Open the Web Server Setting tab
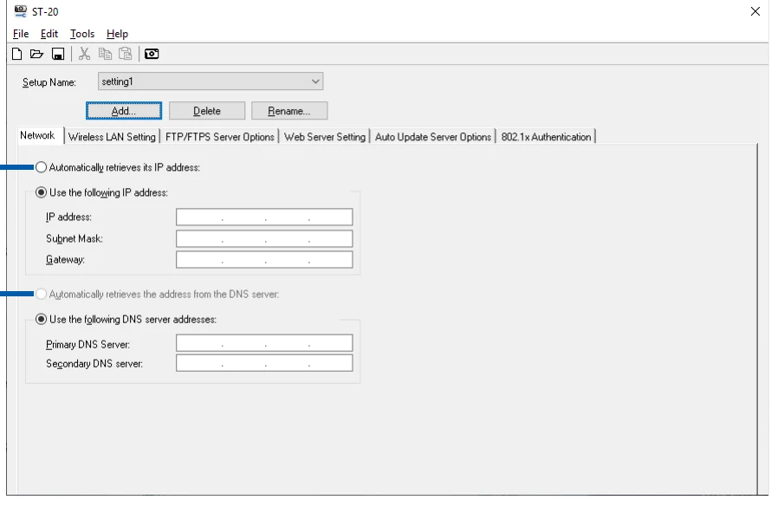784x532 pixels. point(325,137)
